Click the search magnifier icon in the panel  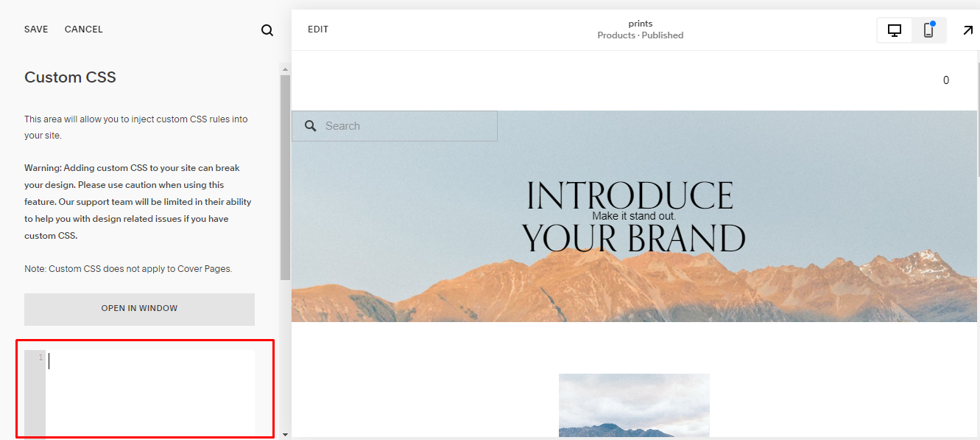point(267,30)
